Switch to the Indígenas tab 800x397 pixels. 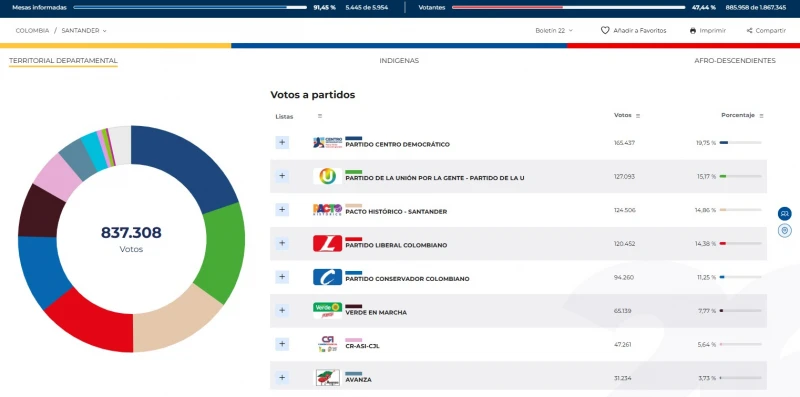pos(399,61)
